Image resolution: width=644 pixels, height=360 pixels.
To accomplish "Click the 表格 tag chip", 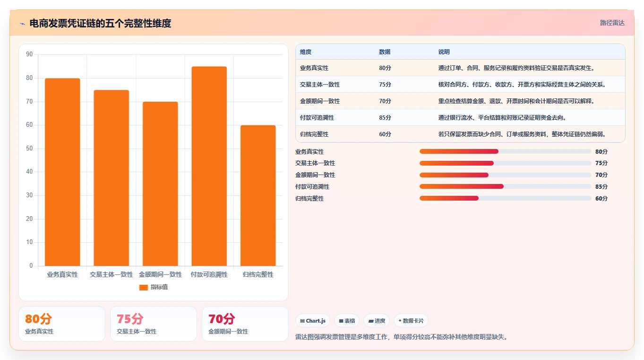I will 347,321.
